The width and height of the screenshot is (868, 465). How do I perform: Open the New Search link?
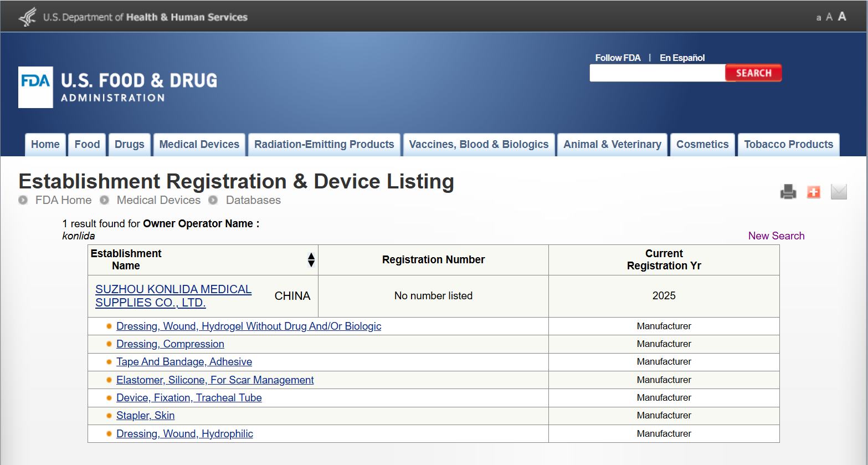pyautogui.click(x=776, y=236)
